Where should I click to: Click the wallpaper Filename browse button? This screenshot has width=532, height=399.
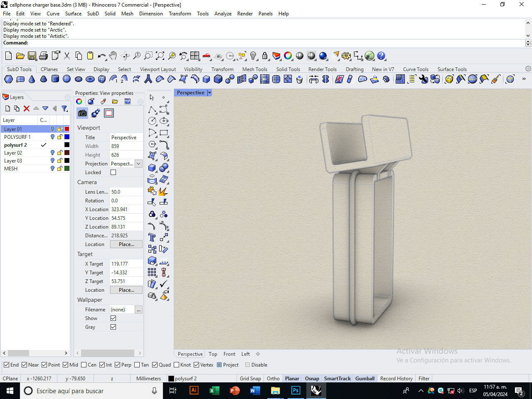pyautogui.click(x=138, y=310)
